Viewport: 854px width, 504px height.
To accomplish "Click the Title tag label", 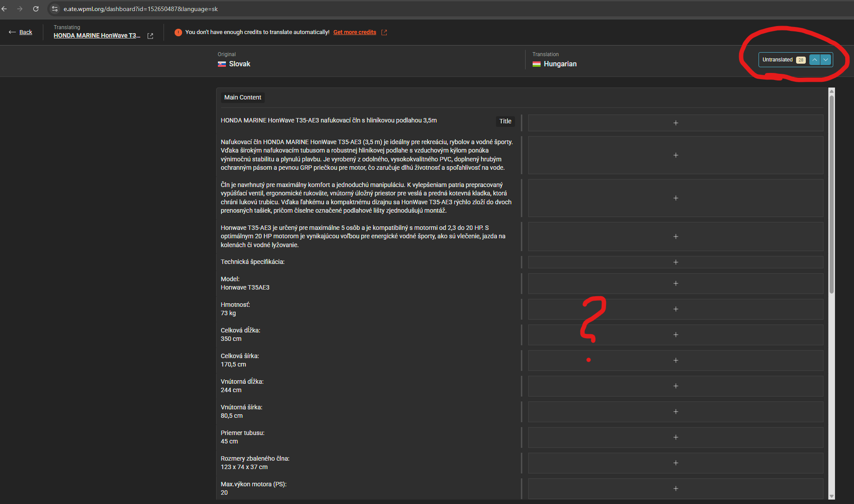I will click(x=505, y=121).
